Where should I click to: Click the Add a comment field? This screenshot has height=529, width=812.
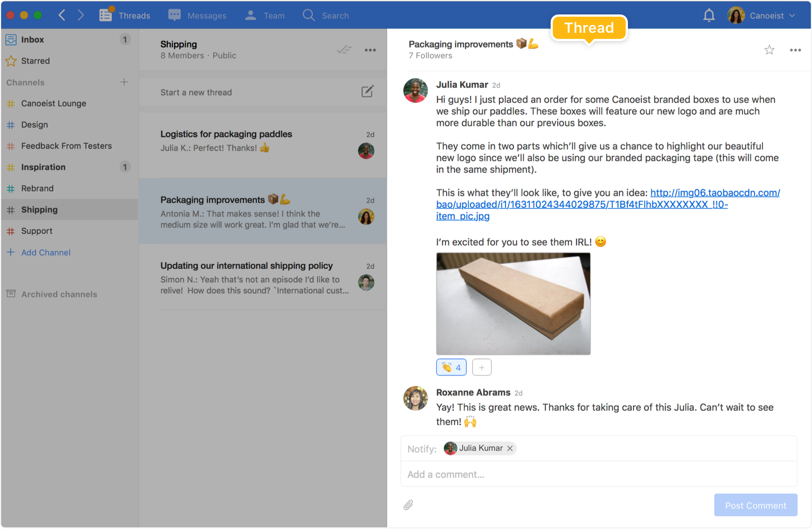(598, 474)
